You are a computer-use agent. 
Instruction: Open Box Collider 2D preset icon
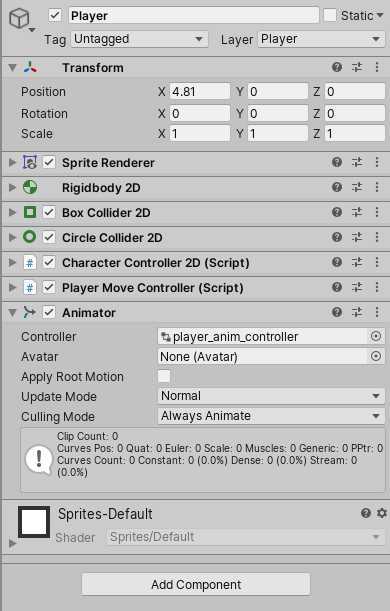pos(357,212)
